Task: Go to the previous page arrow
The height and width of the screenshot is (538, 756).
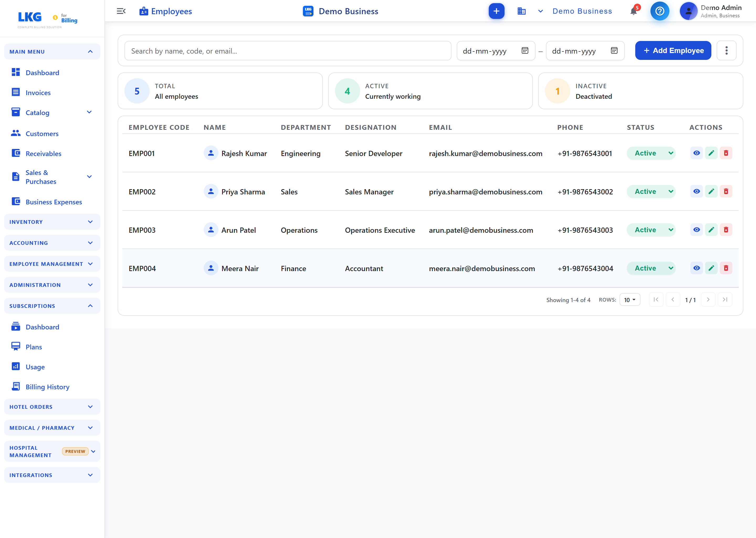Action: point(673,299)
